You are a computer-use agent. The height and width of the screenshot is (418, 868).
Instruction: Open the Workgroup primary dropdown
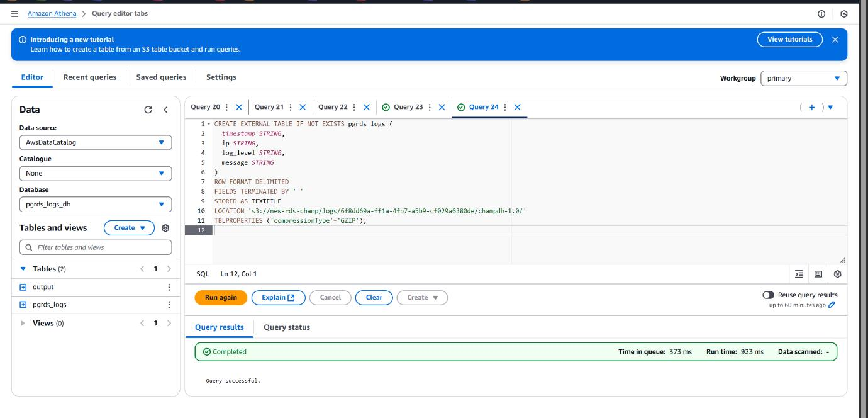(x=803, y=79)
